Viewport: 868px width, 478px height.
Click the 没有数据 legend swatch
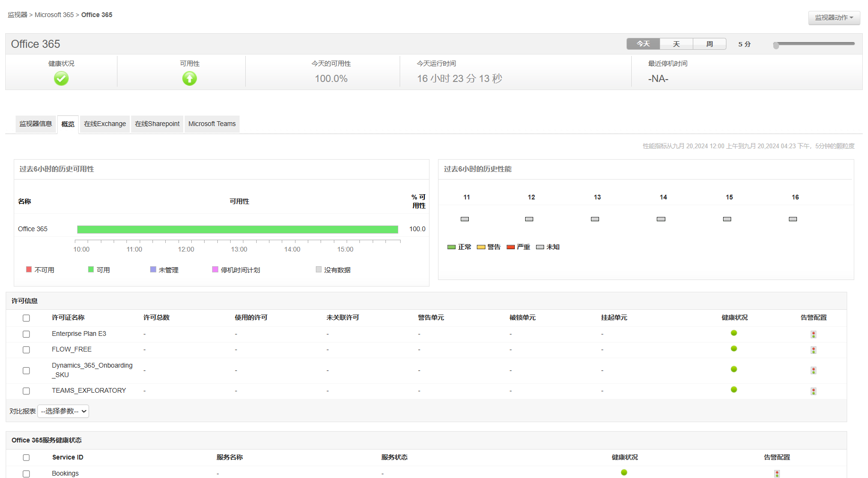pyautogui.click(x=319, y=270)
